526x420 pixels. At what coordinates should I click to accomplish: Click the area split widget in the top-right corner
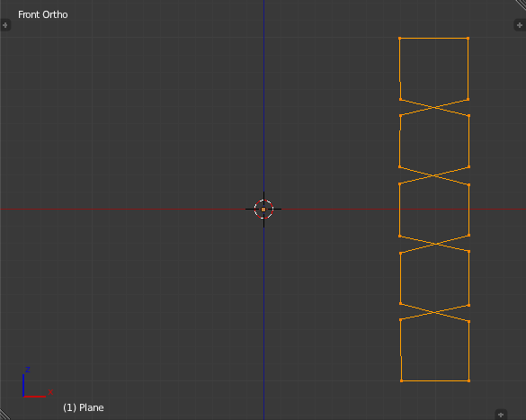[x=521, y=4]
